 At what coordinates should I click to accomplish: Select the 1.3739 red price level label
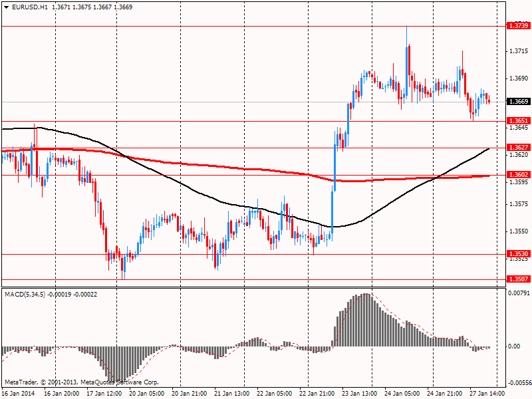click(x=519, y=25)
